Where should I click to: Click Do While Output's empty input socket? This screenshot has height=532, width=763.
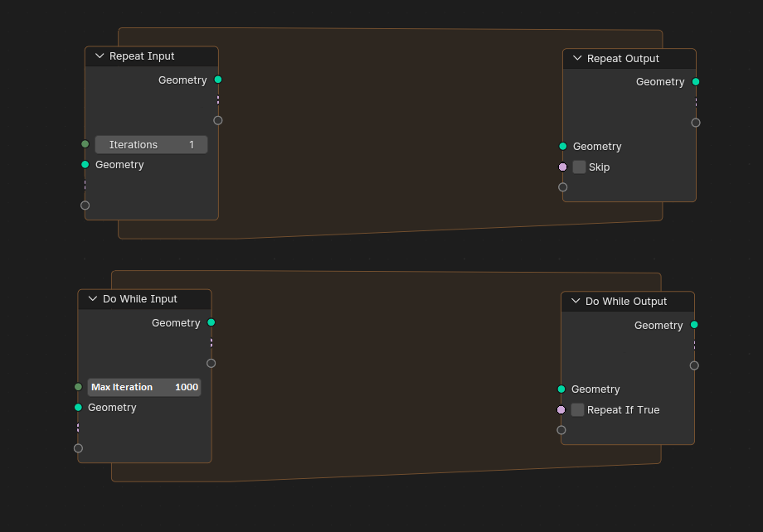561,430
